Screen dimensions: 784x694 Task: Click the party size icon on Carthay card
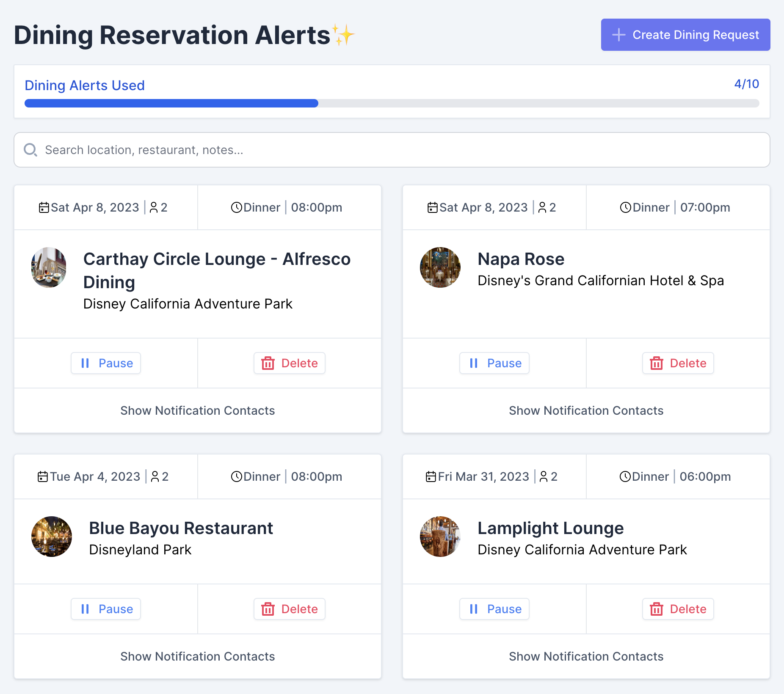click(154, 207)
